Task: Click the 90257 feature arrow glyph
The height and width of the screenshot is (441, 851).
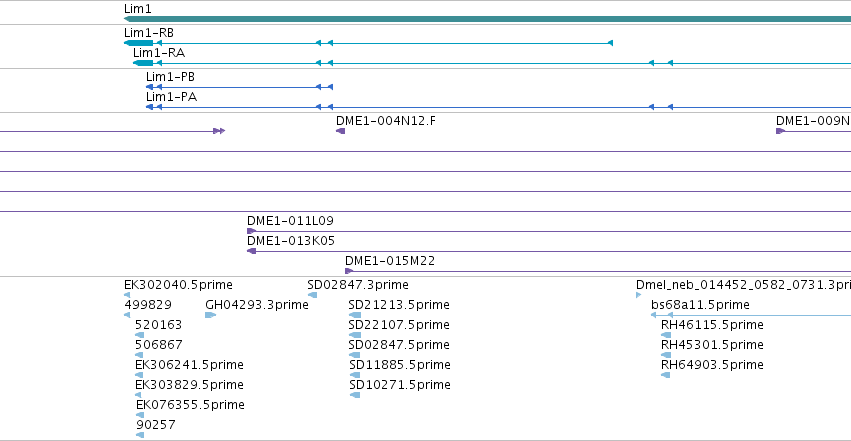Action: click(x=140, y=435)
